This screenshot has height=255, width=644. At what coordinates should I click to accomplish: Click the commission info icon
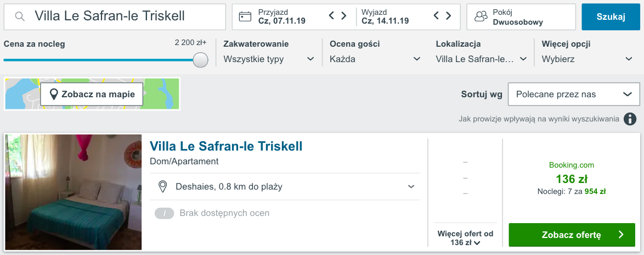pos(630,119)
